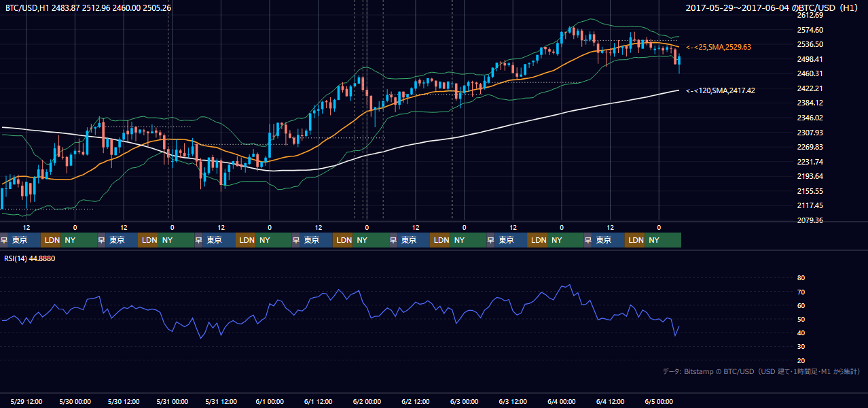Click price axis value 2460.31
Image resolution: width=868 pixels, height=408 pixels.
point(810,73)
